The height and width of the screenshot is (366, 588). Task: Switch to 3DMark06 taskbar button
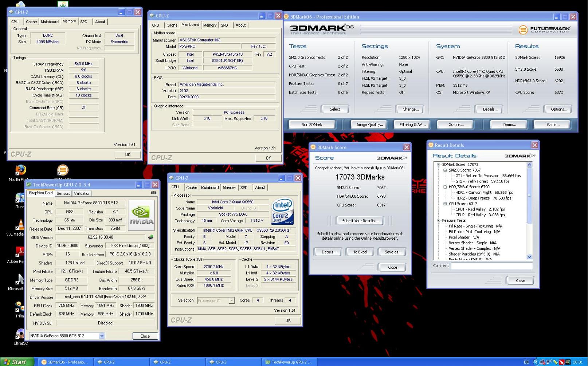[65, 362]
